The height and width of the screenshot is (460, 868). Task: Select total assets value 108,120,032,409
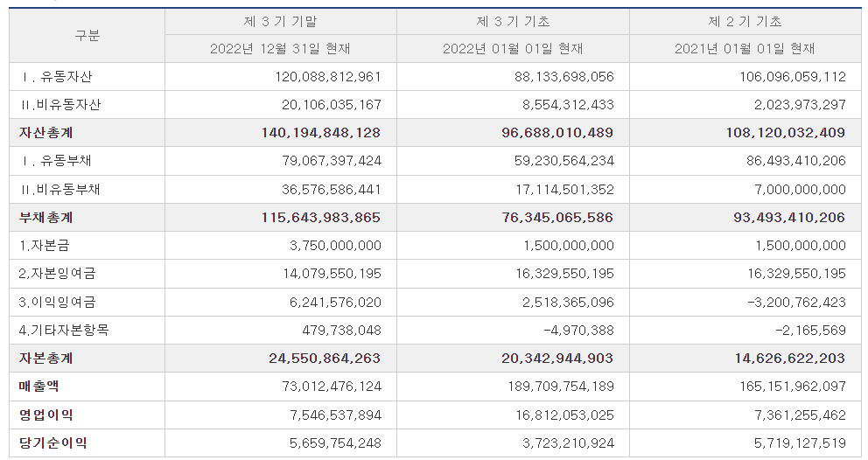click(786, 133)
